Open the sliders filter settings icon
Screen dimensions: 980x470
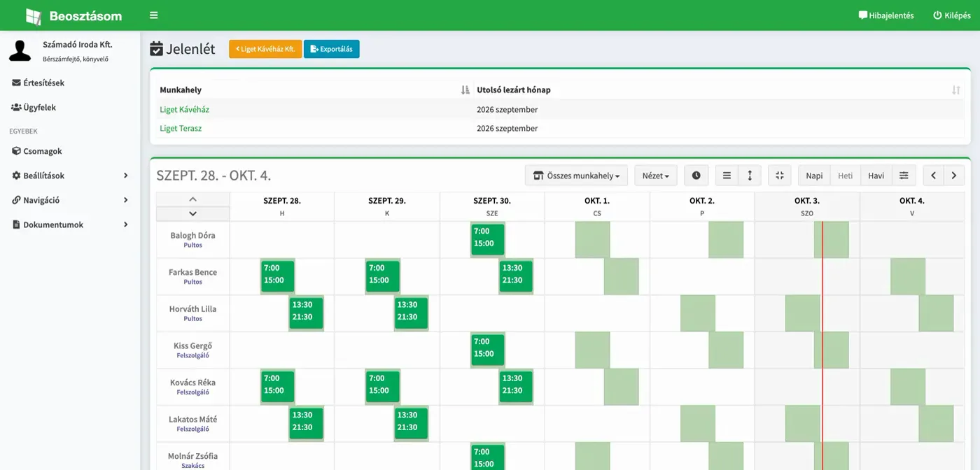(904, 176)
